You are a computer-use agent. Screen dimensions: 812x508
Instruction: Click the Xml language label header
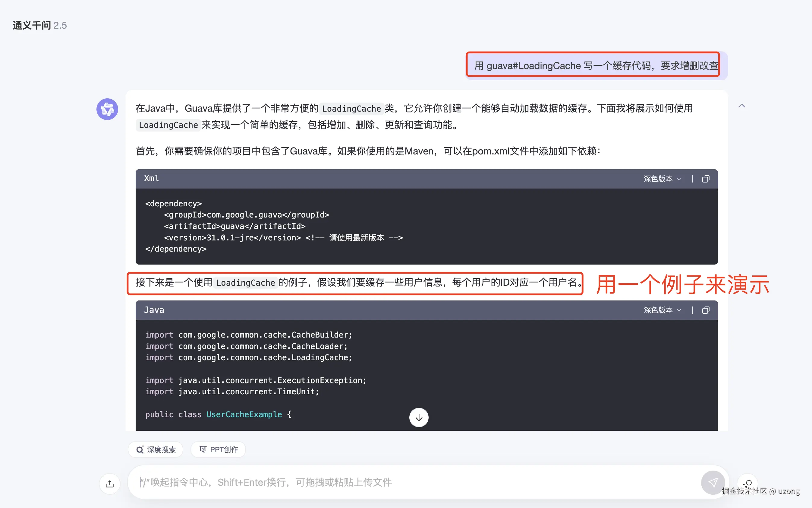152,178
